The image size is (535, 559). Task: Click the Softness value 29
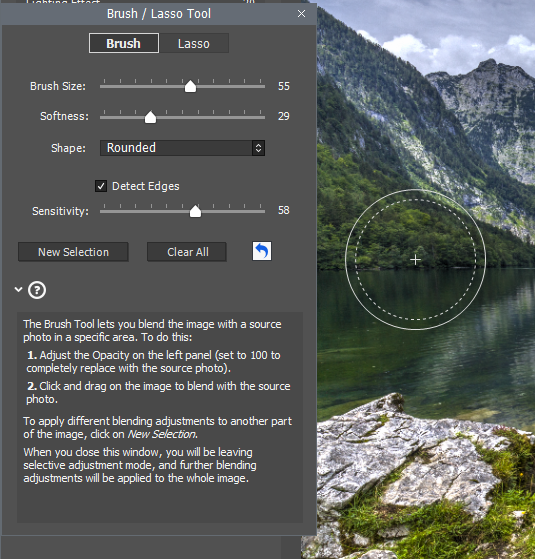[x=284, y=116]
